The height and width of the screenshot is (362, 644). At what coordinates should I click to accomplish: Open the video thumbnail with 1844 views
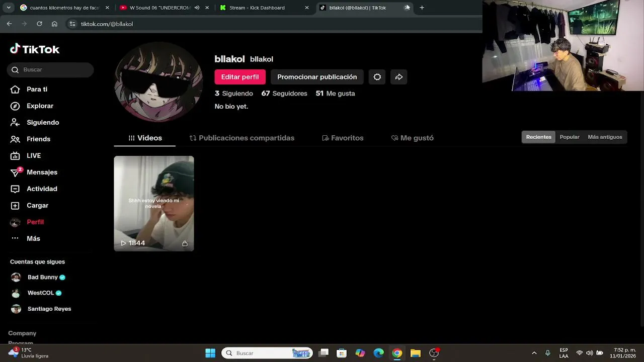tap(154, 203)
